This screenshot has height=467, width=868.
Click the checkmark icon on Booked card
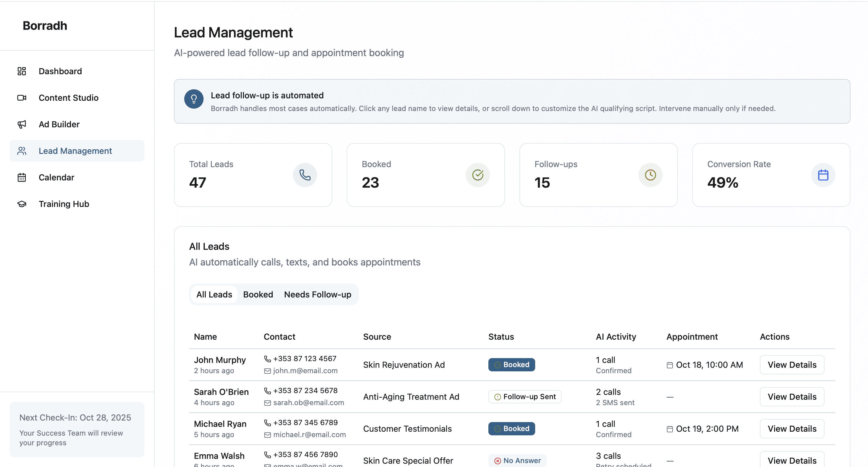coord(477,175)
